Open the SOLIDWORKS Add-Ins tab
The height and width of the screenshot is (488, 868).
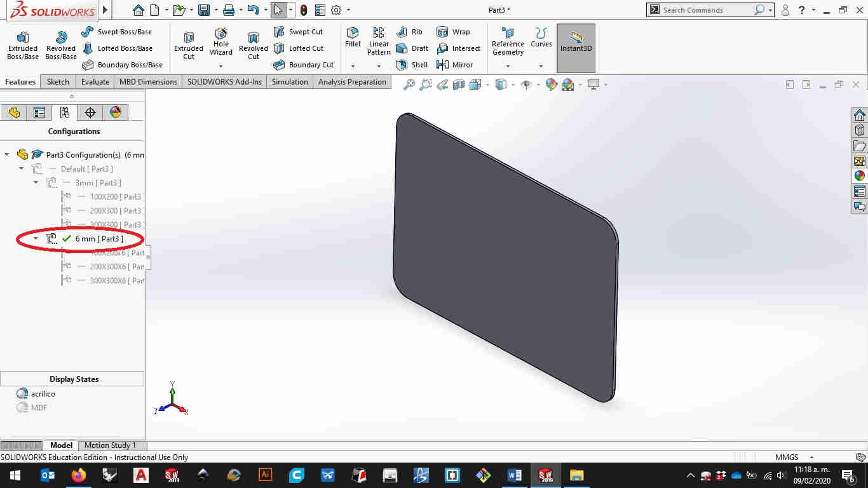coord(224,82)
